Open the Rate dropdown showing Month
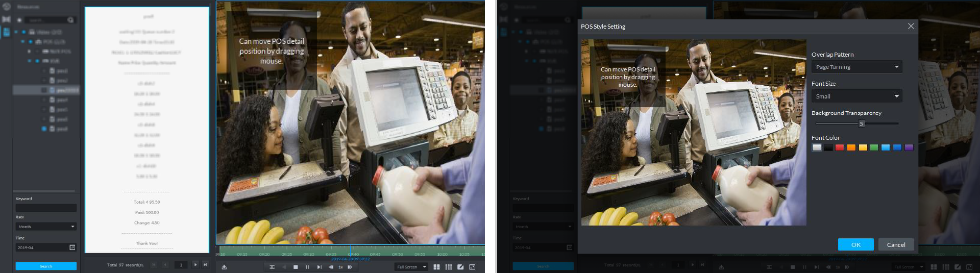The height and width of the screenshot is (273, 980). point(46,227)
